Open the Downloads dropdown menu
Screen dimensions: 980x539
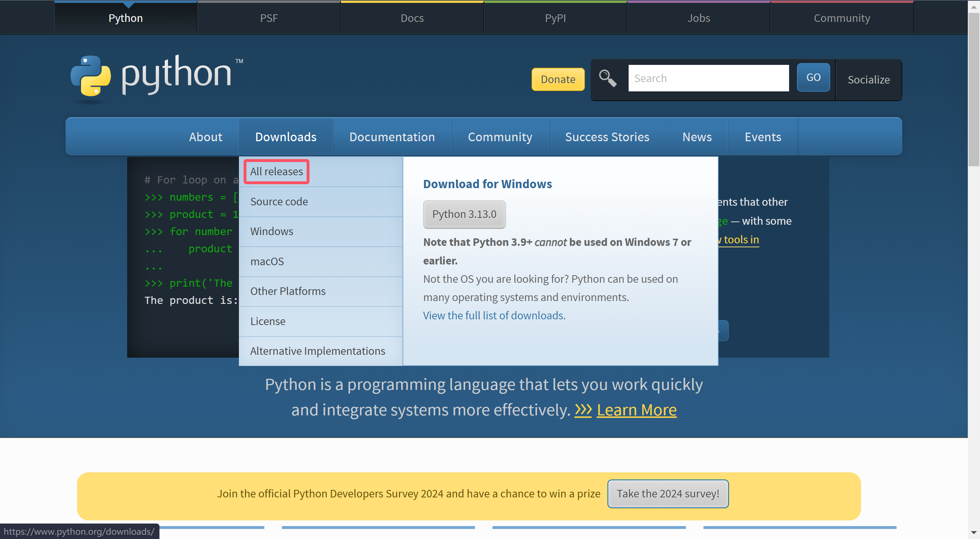point(286,137)
